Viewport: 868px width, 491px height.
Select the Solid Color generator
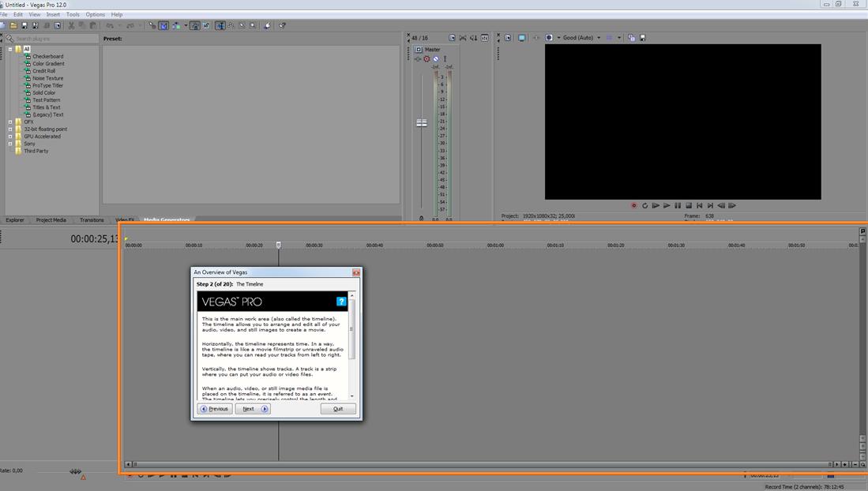tap(43, 93)
